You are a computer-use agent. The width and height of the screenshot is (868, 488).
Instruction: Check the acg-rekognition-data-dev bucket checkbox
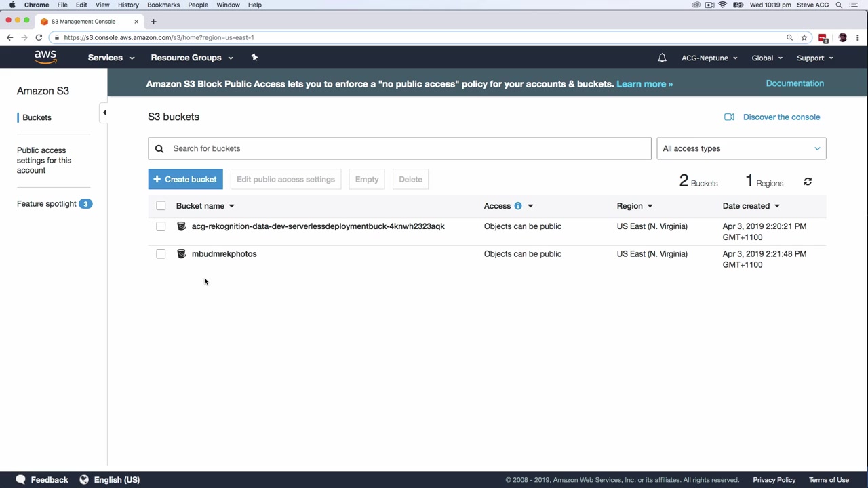161,226
